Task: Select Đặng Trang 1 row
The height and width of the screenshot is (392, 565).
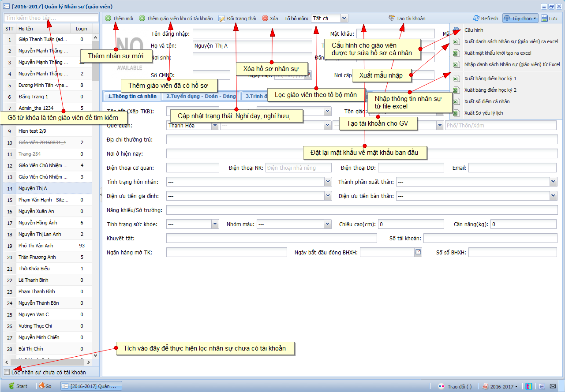Action: point(48,97)
